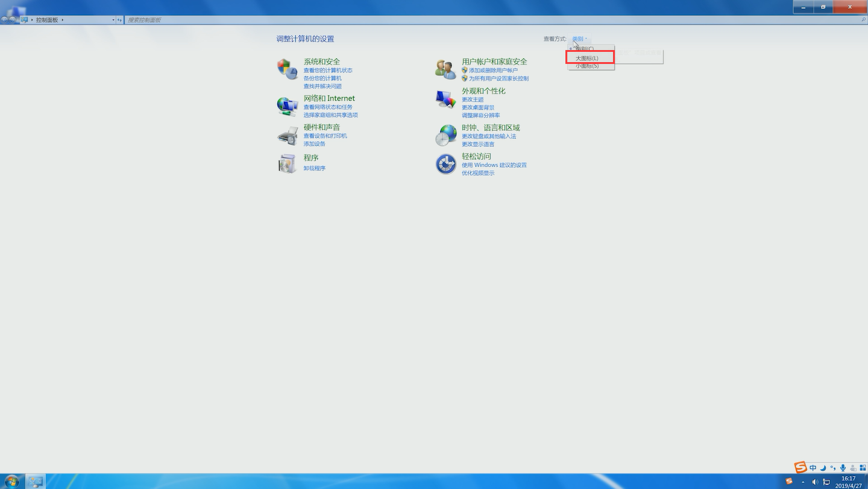Open the 系统和安全 shield icon
The height and width of the screenshot is (489, 868).
tap(288, 69)
